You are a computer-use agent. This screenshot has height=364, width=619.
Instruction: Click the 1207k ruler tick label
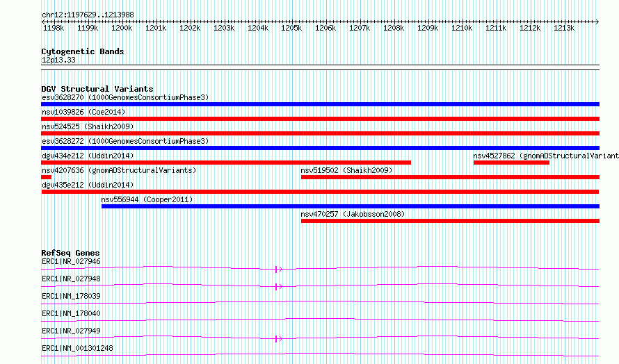click(360, 28)
